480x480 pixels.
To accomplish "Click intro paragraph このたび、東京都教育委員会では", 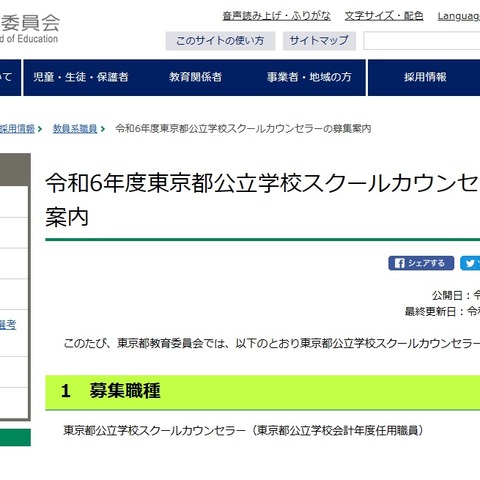I will (x=144, y=343).
